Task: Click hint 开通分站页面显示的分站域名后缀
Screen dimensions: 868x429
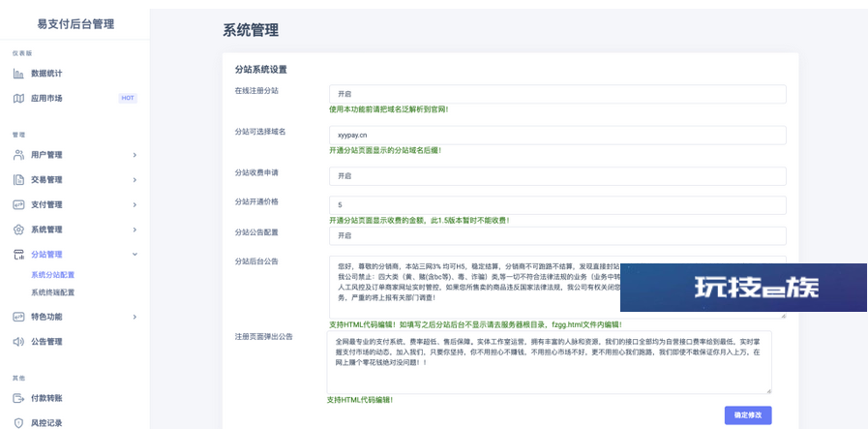Action: point(385,150)
